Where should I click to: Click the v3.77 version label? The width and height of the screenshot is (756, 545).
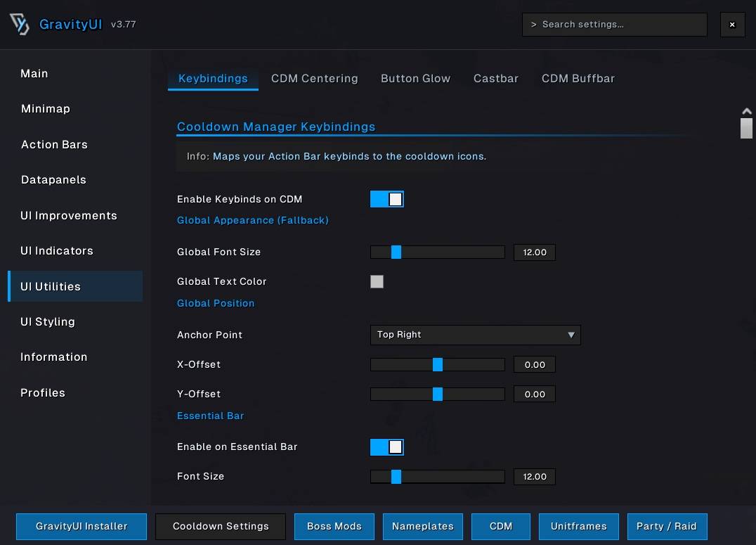pos(124,24)
